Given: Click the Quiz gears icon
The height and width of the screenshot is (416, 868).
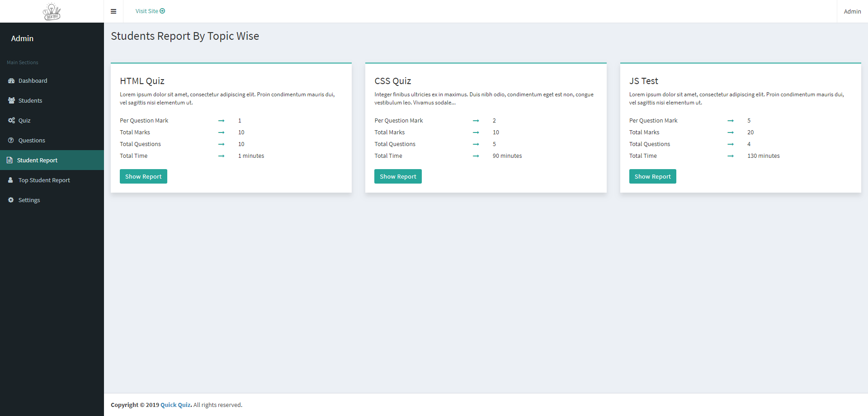Looking at the screenshot, I should click(11, 121).
